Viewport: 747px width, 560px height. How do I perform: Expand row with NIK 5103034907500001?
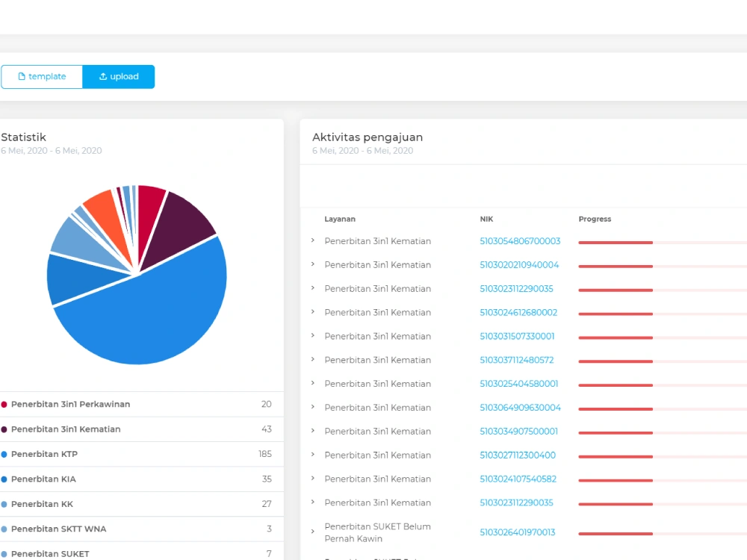[x=312, y=431]
